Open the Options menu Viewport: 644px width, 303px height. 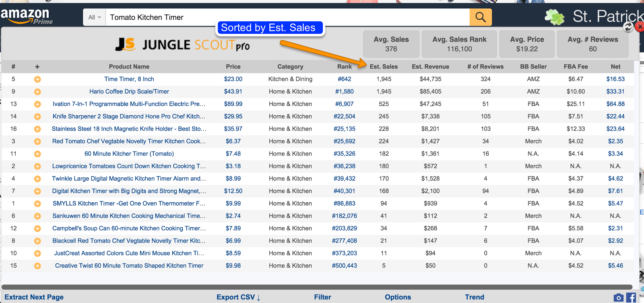[398, 297]
